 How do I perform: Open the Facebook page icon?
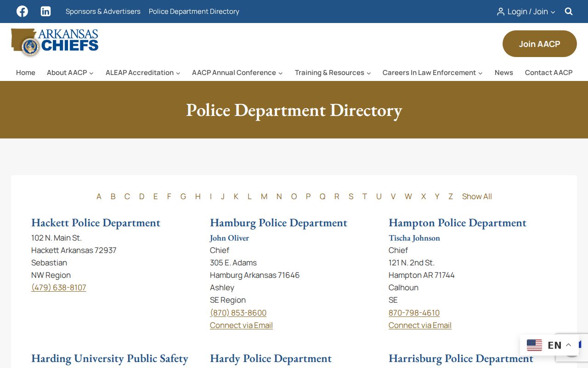click(22, 11)
